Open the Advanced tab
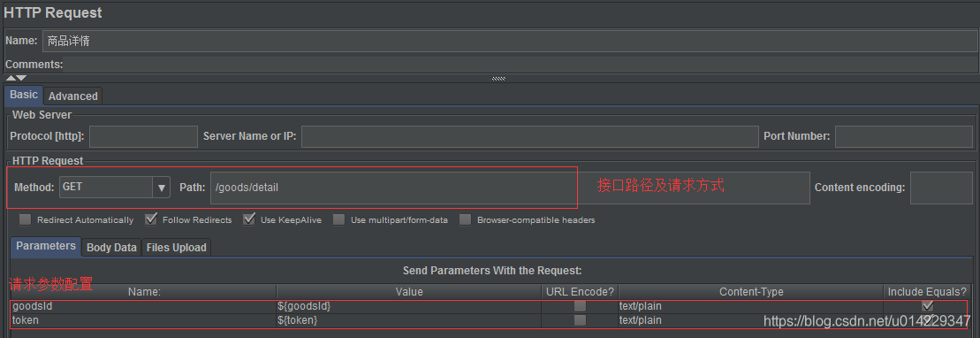The width and height of the screenshot is (980, 338). click(x=73, y=96)
